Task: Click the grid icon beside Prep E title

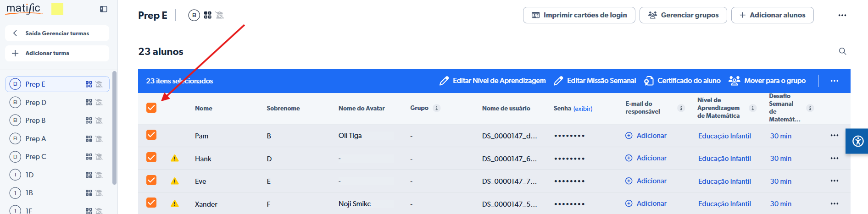Action: point(208,15)
